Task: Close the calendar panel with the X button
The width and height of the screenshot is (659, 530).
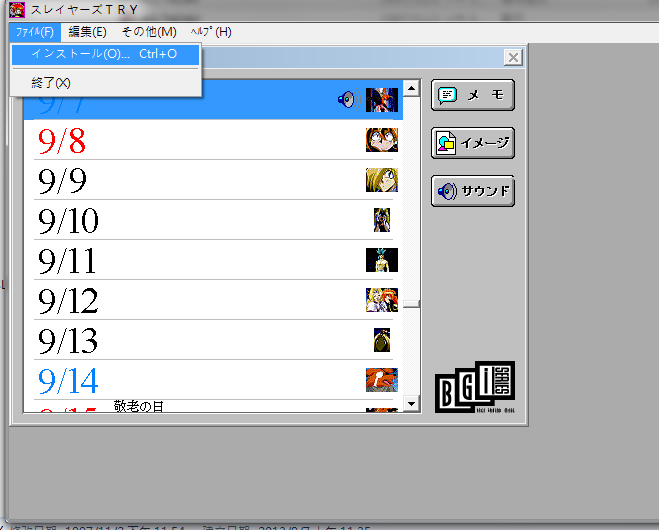Action: pos(513,57)
